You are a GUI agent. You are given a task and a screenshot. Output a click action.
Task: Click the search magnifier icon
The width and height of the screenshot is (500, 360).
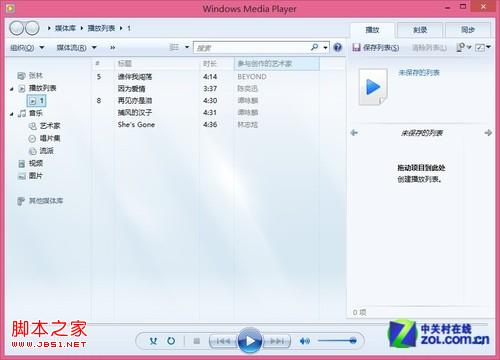pyautogui.click(x=314, y=47)
